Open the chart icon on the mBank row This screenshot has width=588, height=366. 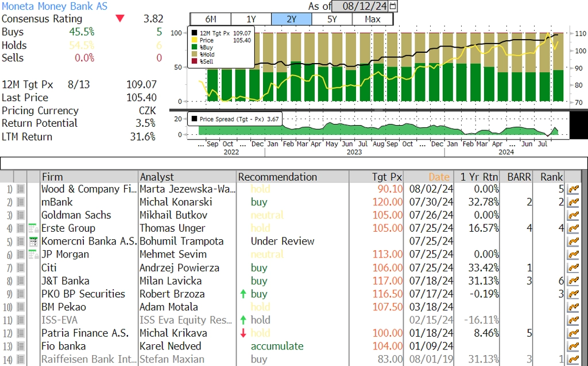pos(573,203)
